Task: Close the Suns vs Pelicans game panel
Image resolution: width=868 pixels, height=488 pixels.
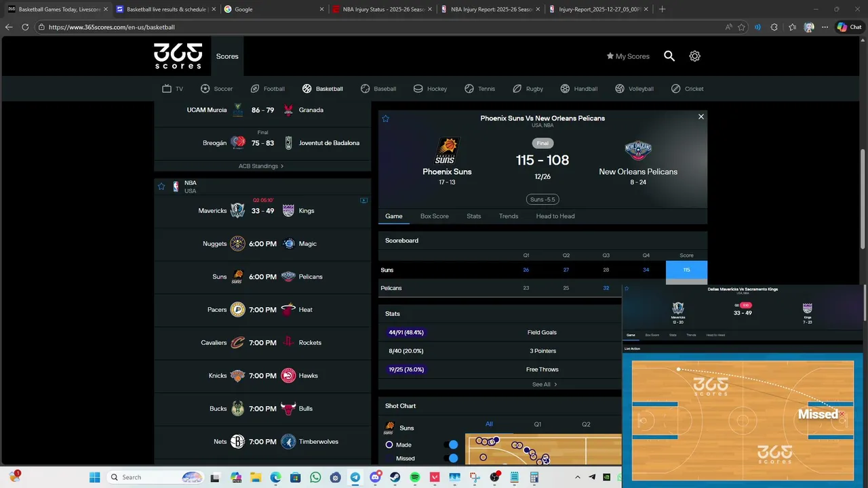Action: (701, 117)
